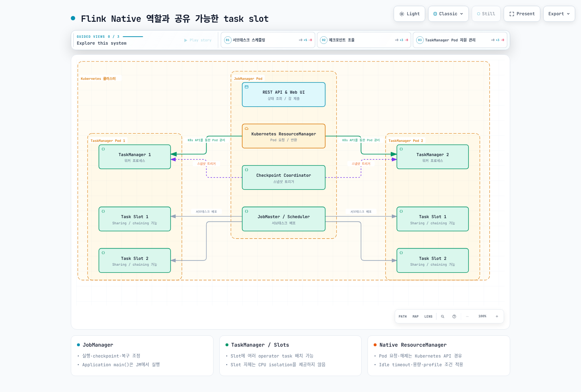This screenshot has width=581, height=392.
Task: Select Task Slot 1 in TaskManager Pod 1
Action: 135,219
